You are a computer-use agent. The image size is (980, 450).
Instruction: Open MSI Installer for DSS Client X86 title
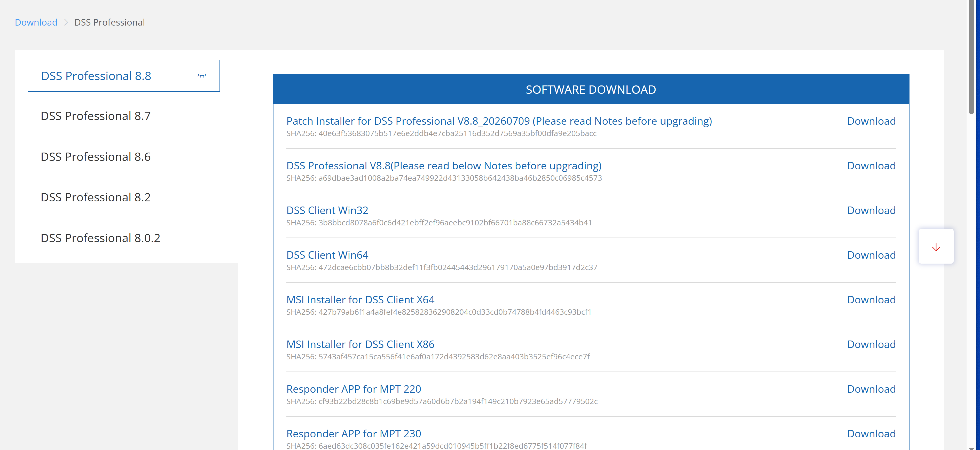[360, 344]
